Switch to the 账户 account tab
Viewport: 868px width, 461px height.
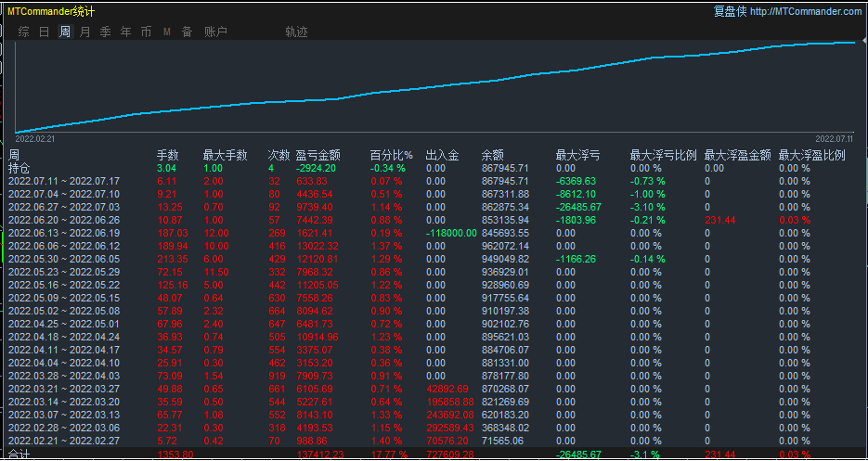[x=215, y=32]
